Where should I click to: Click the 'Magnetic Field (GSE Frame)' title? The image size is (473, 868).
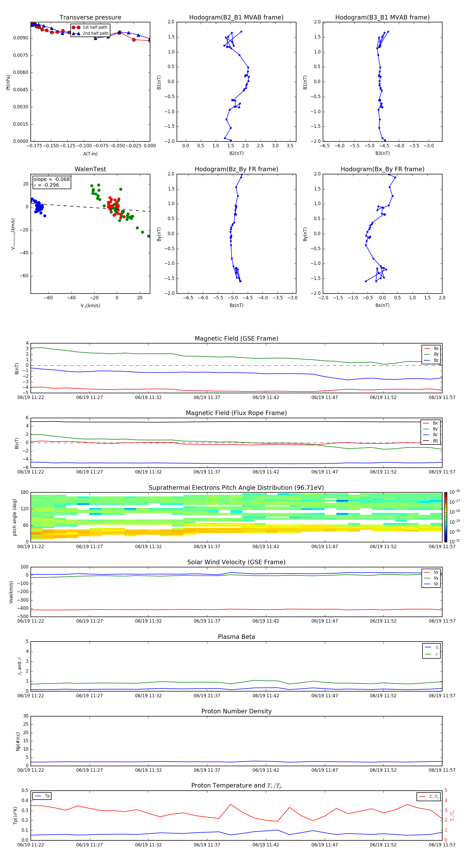236,339
